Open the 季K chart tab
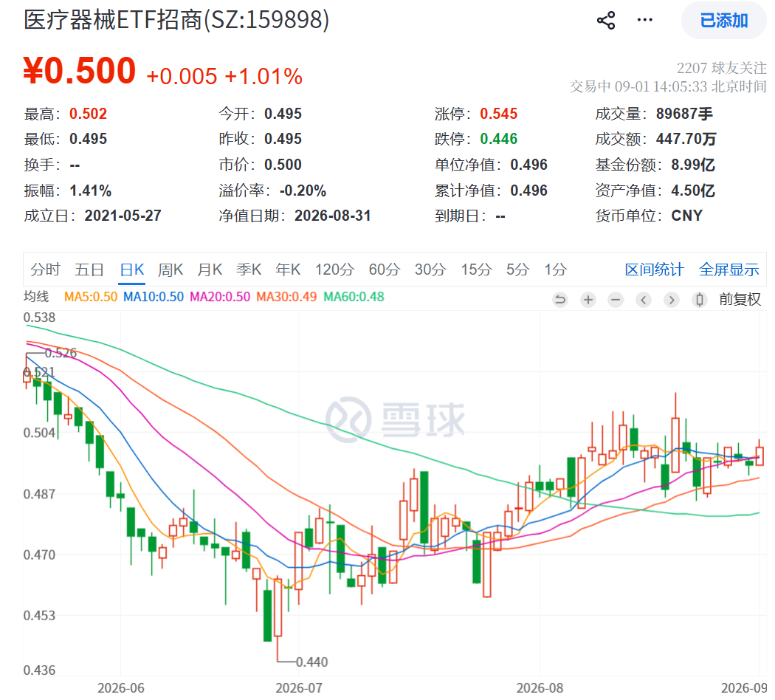Screen dimensions: 775x700 pos(249,270)
